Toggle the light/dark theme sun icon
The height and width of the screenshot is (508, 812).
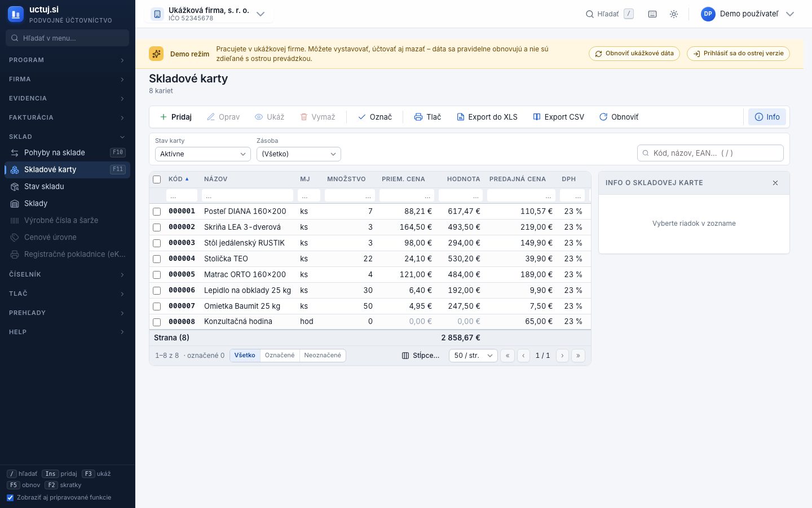[674, 14]
